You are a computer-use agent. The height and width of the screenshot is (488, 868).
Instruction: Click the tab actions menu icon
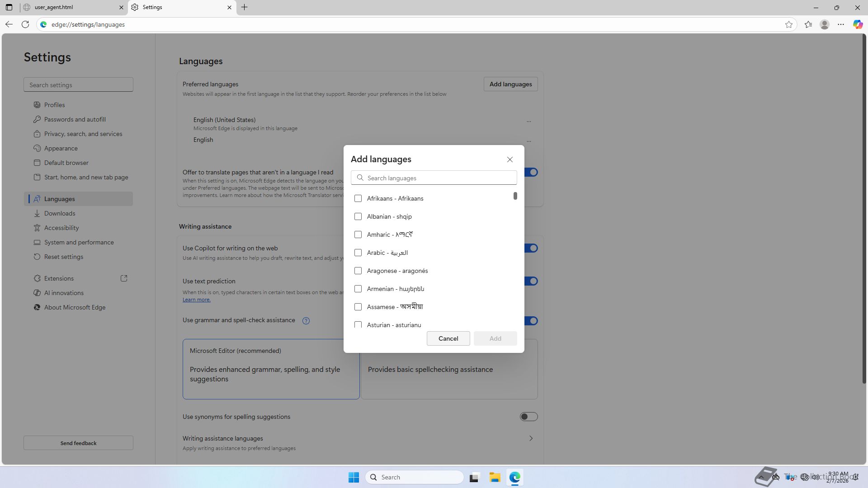pos(9,7)
